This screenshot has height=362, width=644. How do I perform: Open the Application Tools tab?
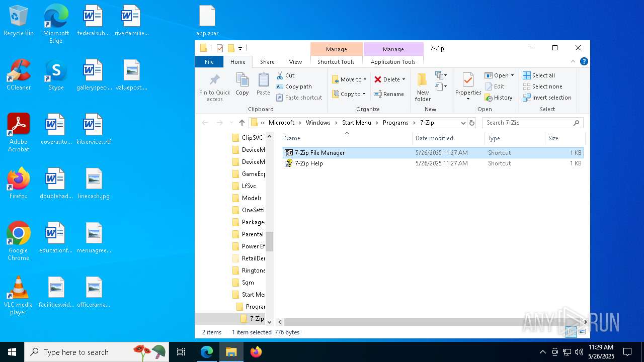point(393,62)
